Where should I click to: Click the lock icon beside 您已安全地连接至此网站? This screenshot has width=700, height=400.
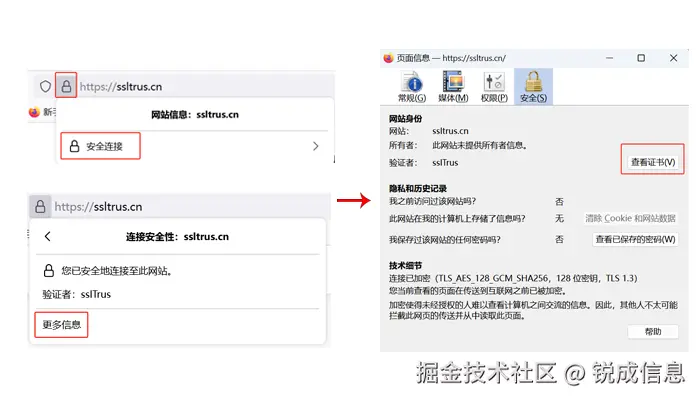pyautogui.click(x=49, y=271)
